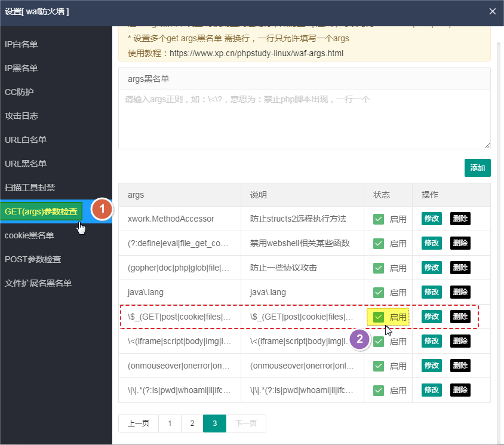The height and width of the screenshot is (445, 504).
Task: Delete the 禁用webshell相关某些函数 rule
Action: (x=460, y=243)
